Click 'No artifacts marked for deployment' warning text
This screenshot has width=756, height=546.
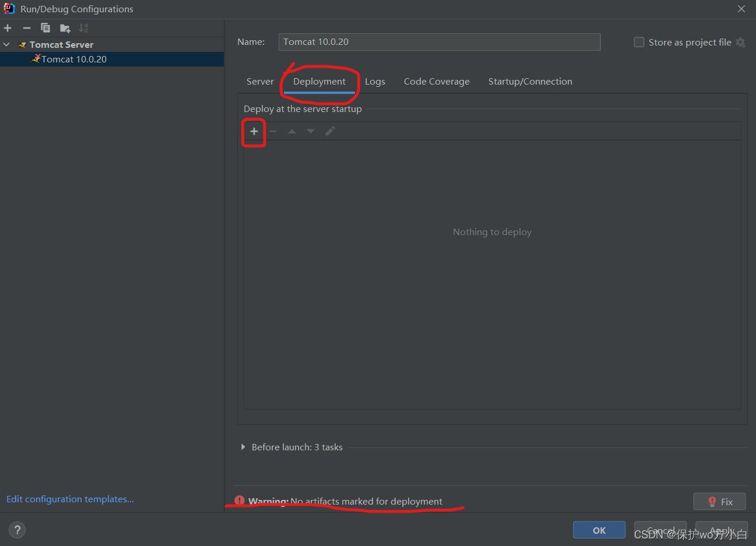pyautogui.click(x=366, y=501)
